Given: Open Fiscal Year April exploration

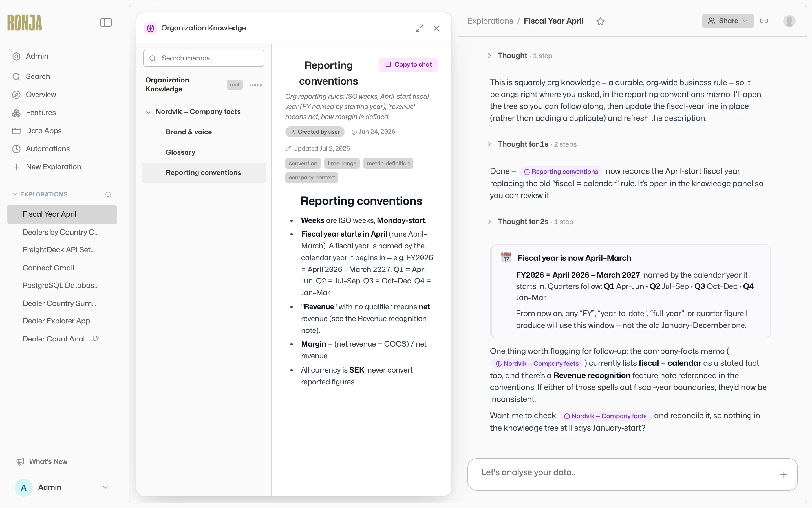Looking at the screenshot, I should pyautogui.click(x=62, y=214).
